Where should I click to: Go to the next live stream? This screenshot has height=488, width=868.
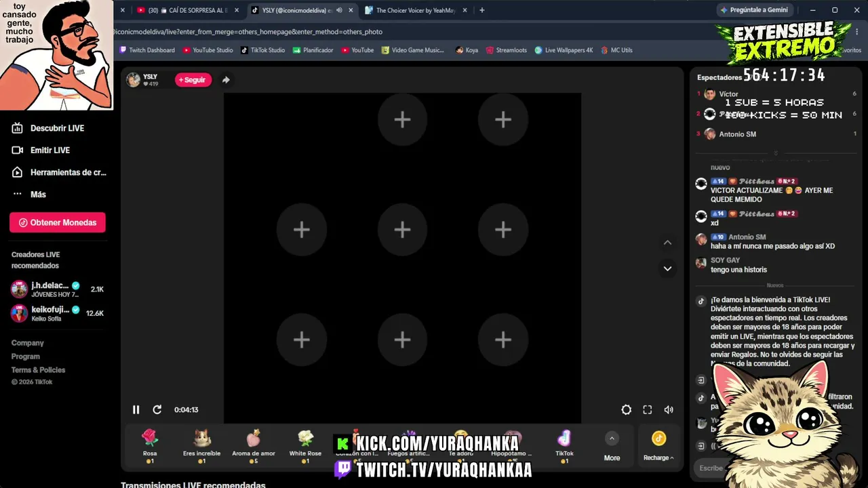point(667,268)
